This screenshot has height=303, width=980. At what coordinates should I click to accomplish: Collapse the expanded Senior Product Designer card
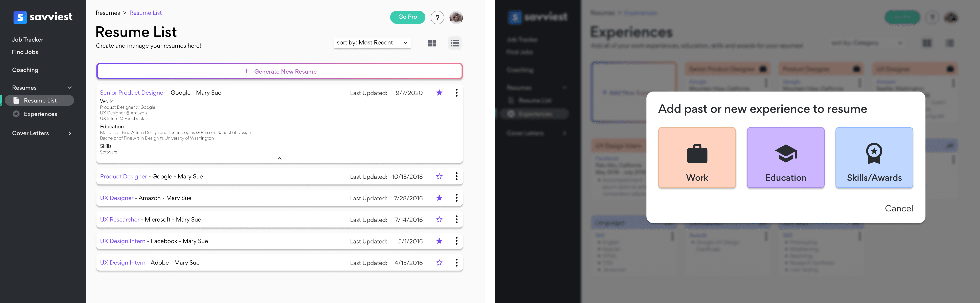pos(280,158)
